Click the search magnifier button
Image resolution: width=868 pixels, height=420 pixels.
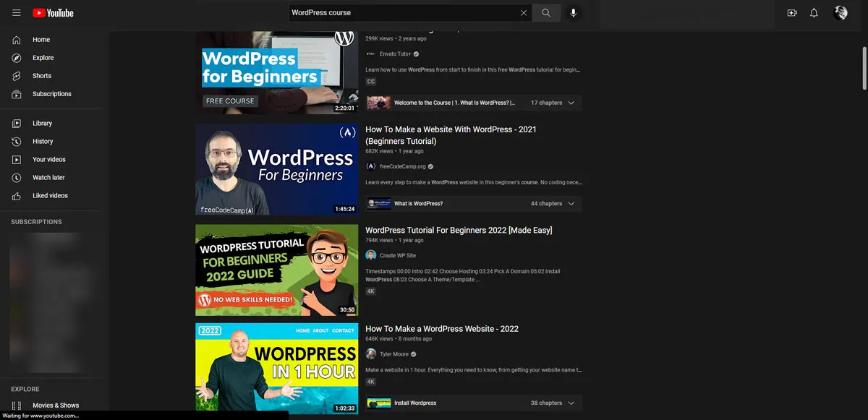[x=546, y=13]
